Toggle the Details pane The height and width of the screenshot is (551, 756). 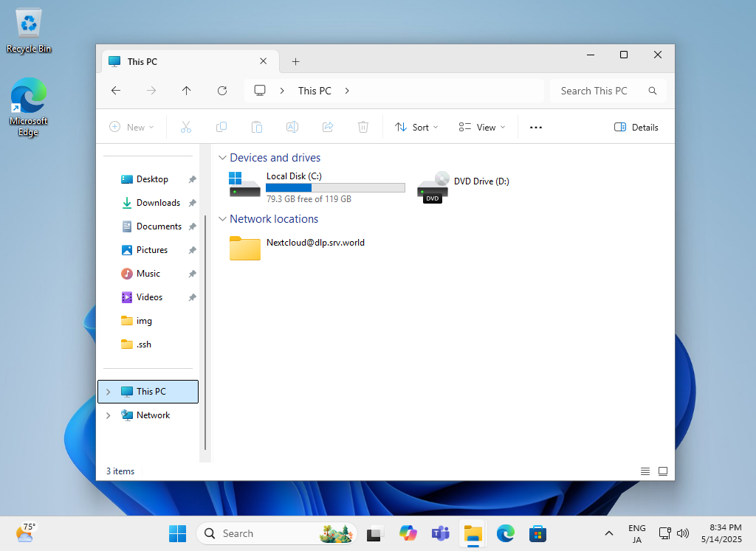pos(636,127)
